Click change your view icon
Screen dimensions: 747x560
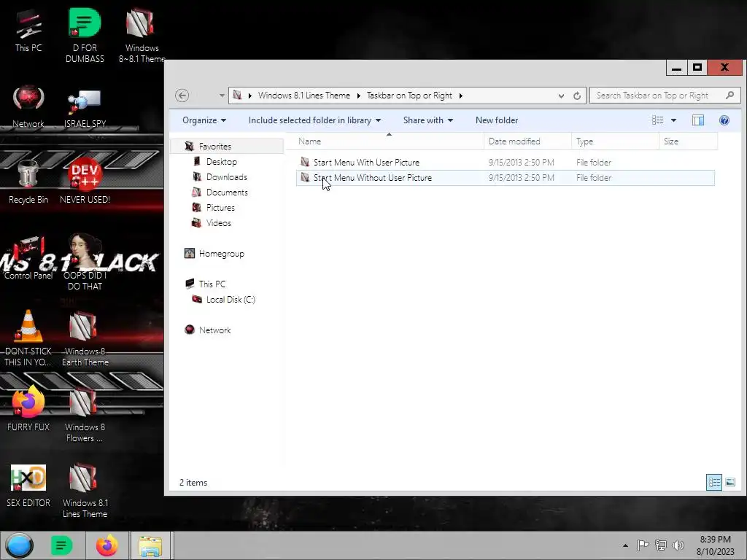coord(658,120)
